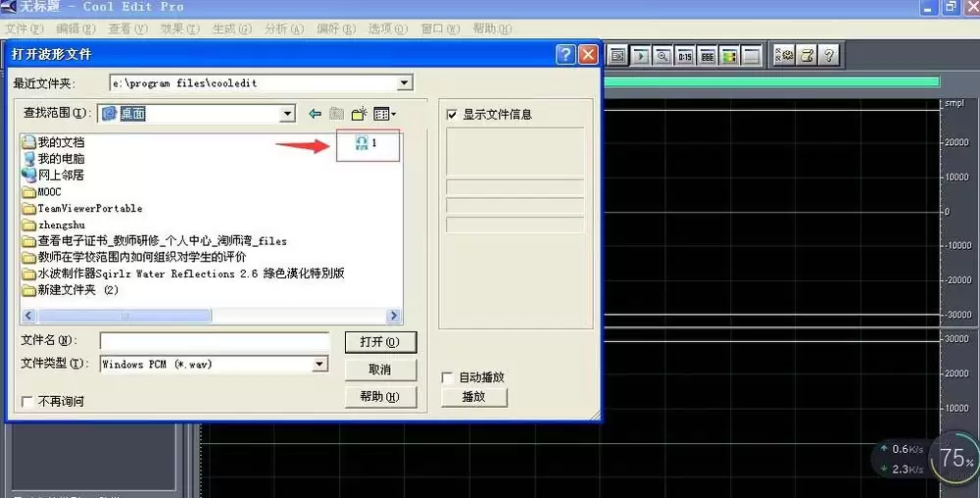Viewport: 980px width, 498px height.
Task: Click the 播放 preview button
Action: (x=473, y=397)
